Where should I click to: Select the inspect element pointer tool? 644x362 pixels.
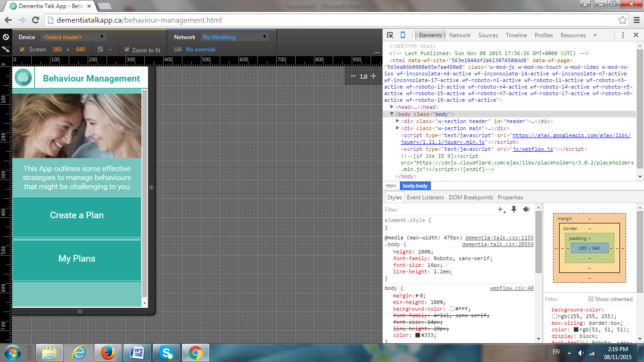[x=390, y=35]
